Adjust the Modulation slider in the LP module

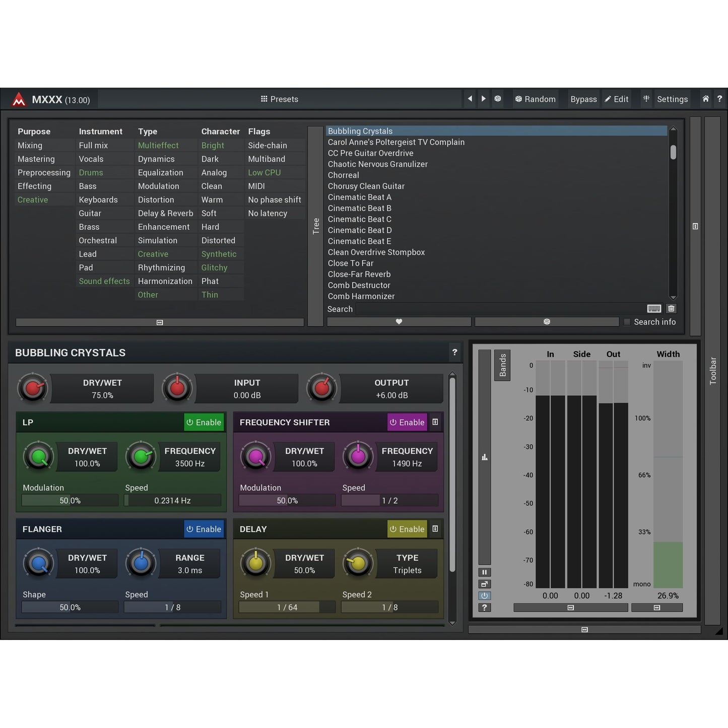[x=70, y=500]
